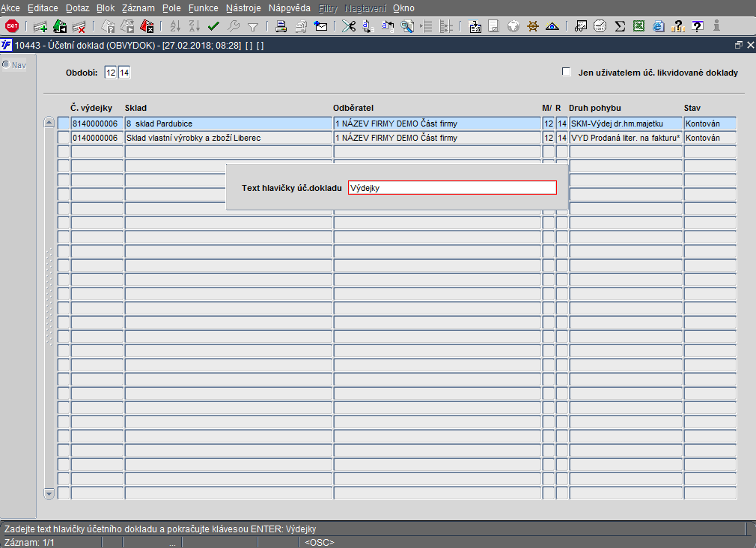The image size is (756, 548).
Task: Click the multi-printer batch print icon
Action: (x=301, y=26)
